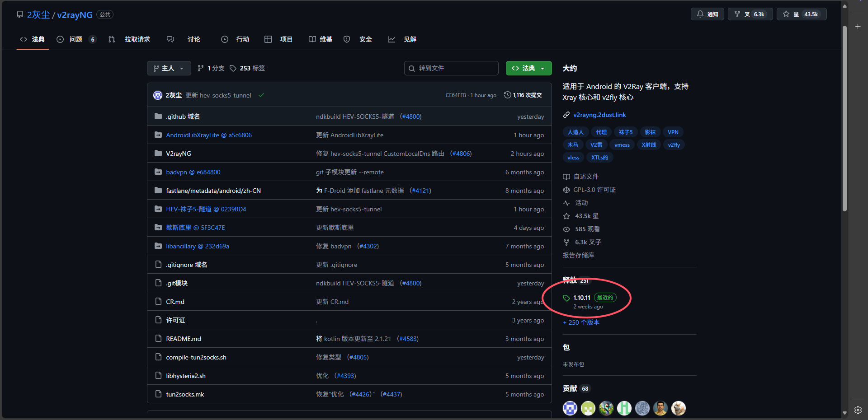Viewport: 868px width, 420px height.
Task: Open the compile-tun2socks.sh file
Action: tap(196, 357)
